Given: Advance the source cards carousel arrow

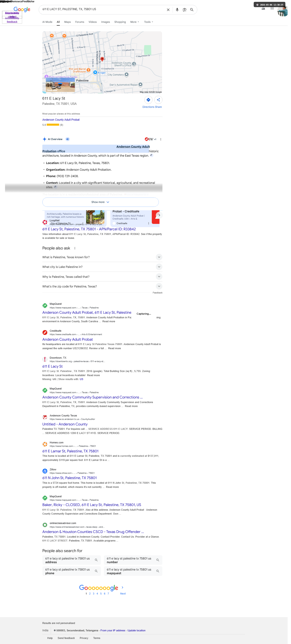Looking at the screenshot, I should 159,215.
